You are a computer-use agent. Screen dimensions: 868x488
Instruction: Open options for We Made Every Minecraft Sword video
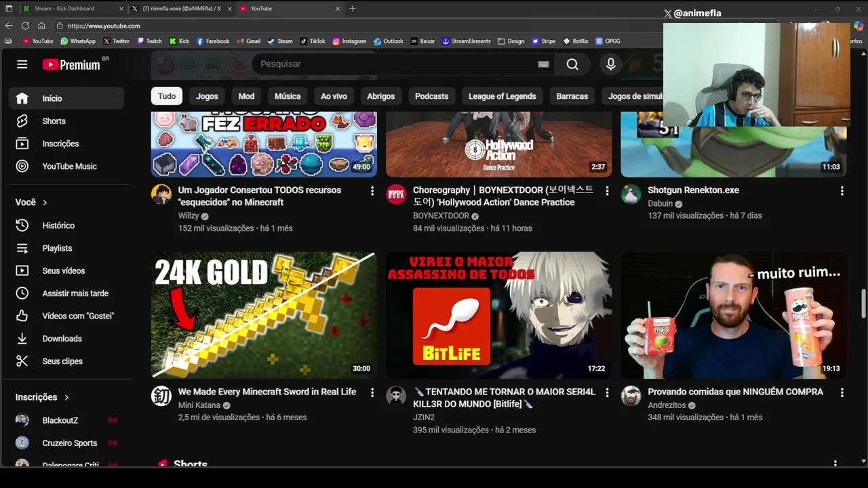pyautogui.click(x=372, y=392)
